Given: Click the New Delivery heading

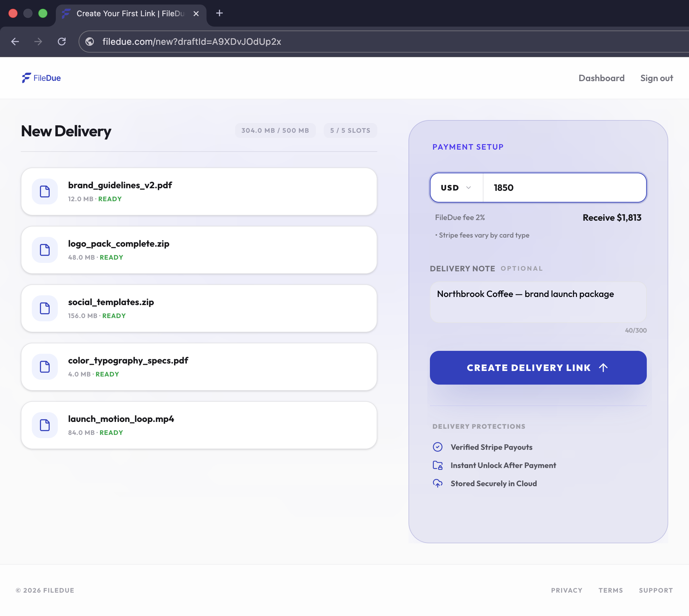Looking at the screenshot, I should [66, 131].
